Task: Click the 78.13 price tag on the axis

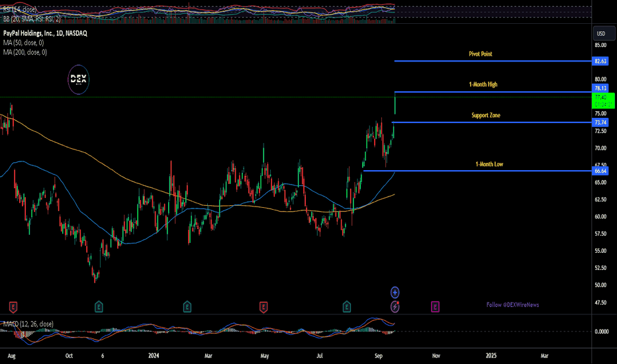Action: click(600, 88)
